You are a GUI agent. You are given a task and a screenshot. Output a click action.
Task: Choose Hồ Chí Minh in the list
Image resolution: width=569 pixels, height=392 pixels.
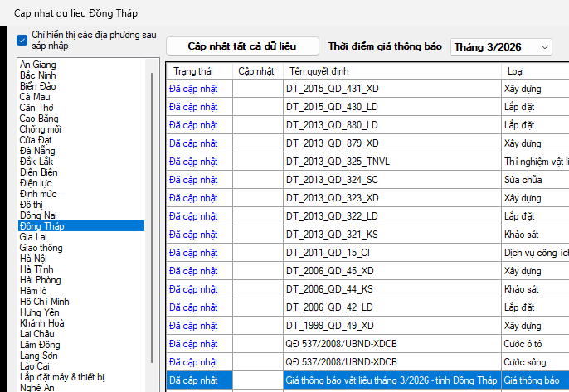44,302
